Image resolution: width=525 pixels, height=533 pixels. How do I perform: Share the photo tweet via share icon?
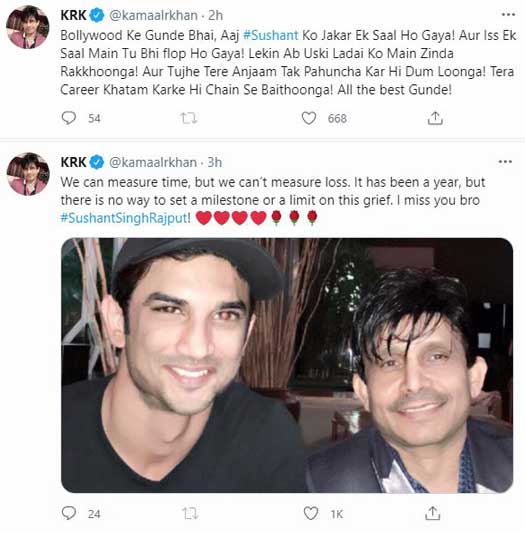click(433, 513)
